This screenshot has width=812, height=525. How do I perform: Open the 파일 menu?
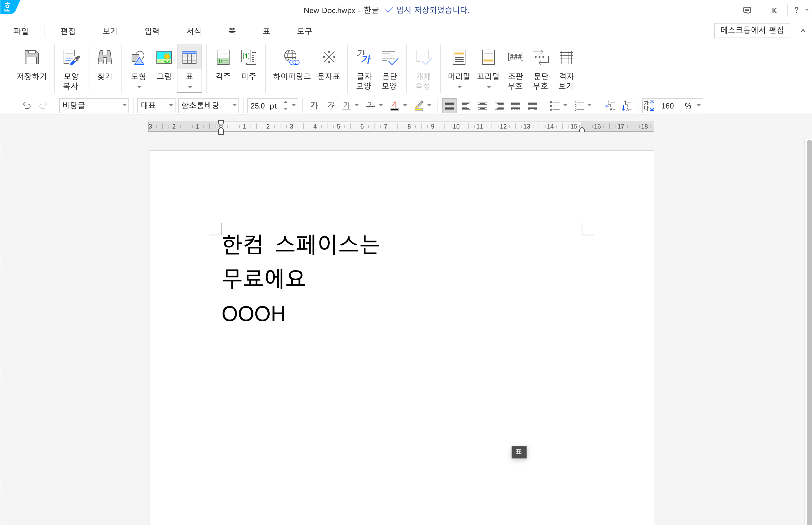click(21, 31)
